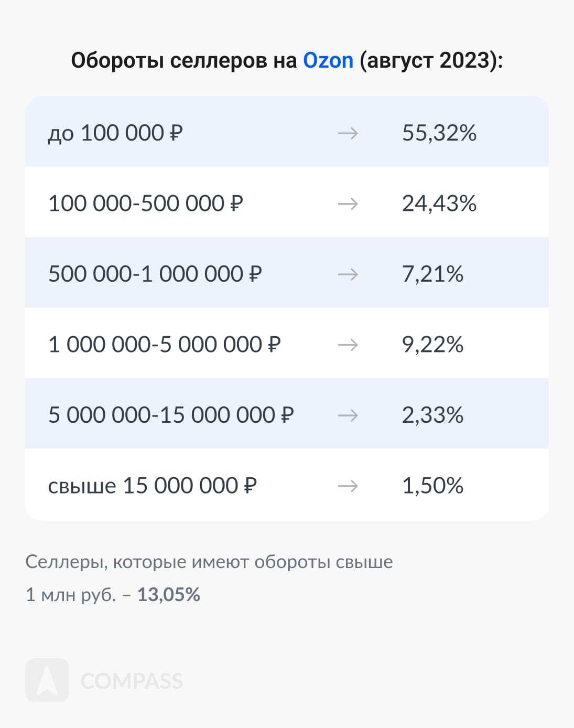The height and width of the screenshot is (728, 574).
Task: Click the свыше 15 000 000 ₽ label
Action: pyautogui.click(x=152, y=486)
